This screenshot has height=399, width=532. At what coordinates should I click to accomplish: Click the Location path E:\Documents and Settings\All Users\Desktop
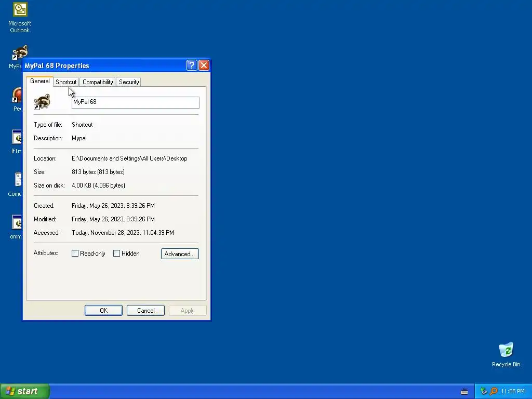click(129, 158)
